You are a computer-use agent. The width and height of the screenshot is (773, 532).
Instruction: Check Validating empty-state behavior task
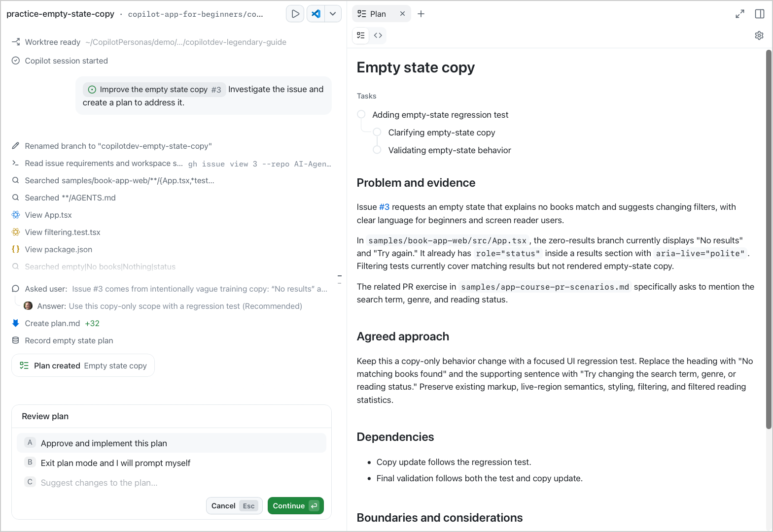pos(377,150)
